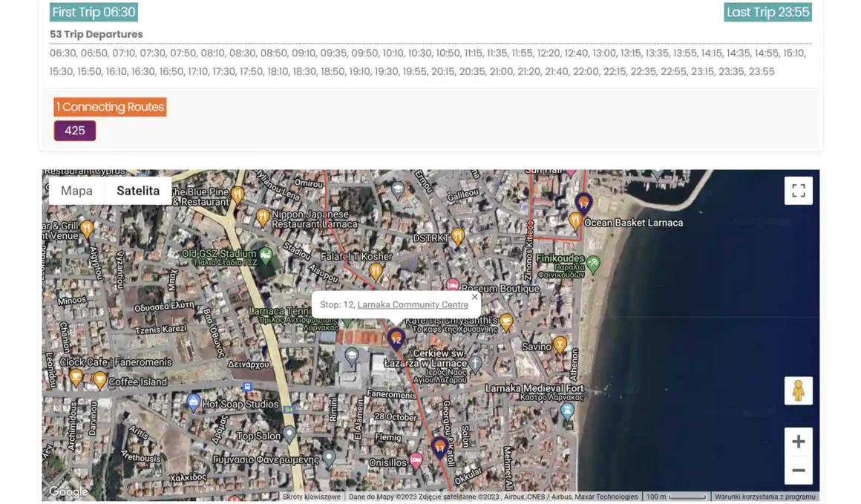This screenshot has width=861, height=504.
Task: Click the bus stop marker near Ocean Basket
Action: (x=583, y=202)
